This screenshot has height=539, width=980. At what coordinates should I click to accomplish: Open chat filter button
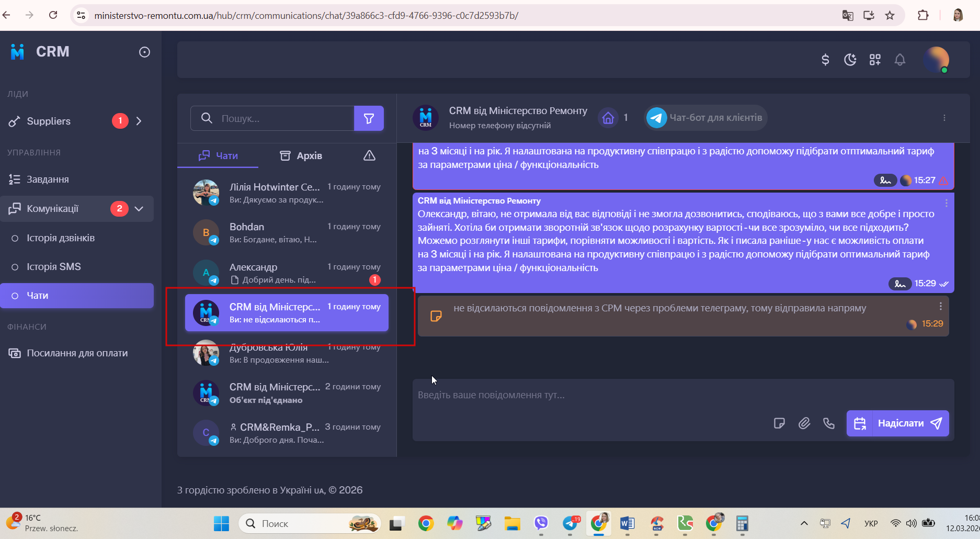369,118
